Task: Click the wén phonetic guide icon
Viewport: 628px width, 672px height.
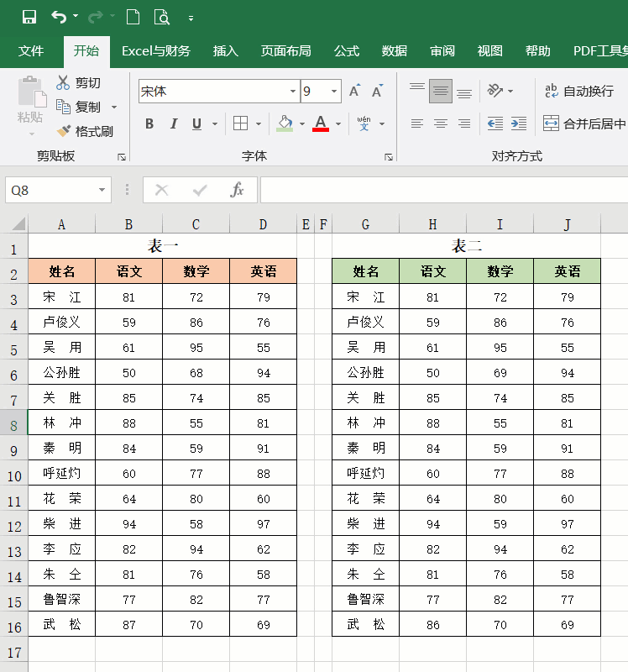Action: pos(364,123)
